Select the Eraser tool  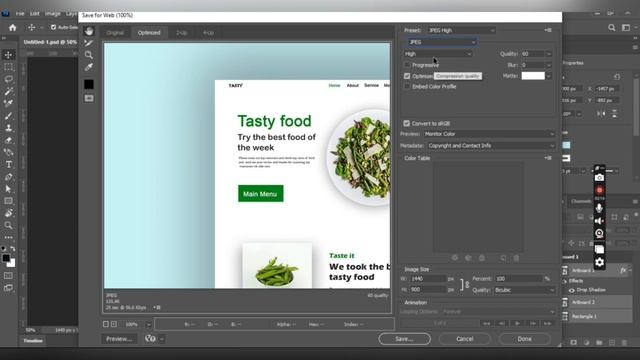click(x=8, y=140)
